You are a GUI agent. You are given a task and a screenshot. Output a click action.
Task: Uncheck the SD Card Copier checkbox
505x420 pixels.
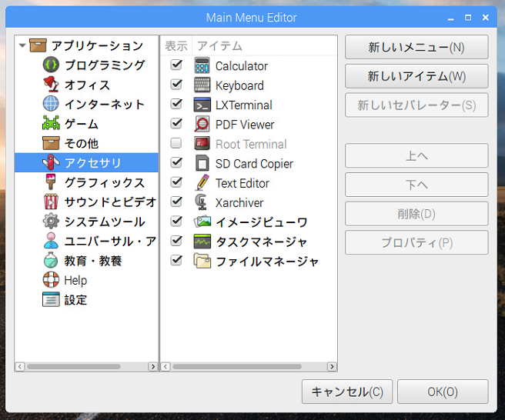176,162
